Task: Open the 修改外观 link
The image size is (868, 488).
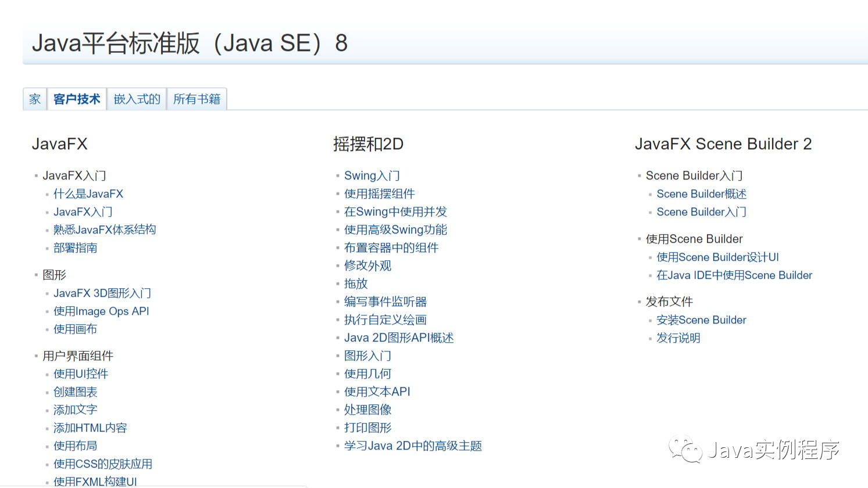Action: [368, 266]
